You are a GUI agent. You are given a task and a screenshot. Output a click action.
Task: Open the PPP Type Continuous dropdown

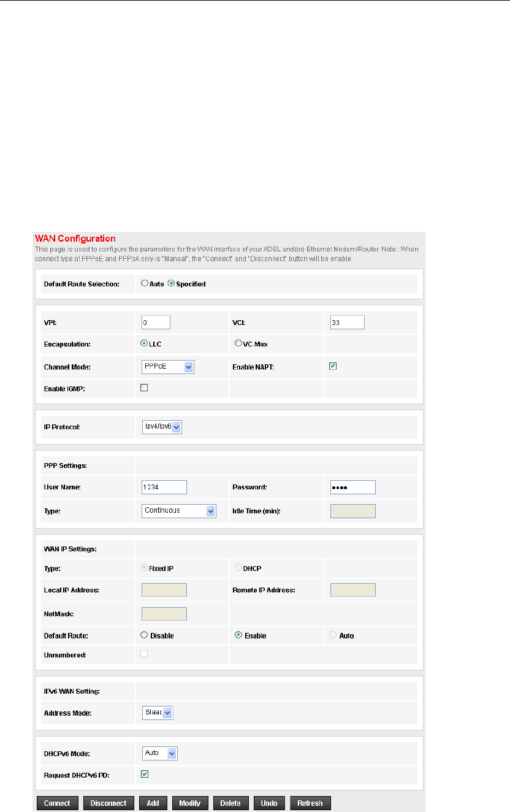click(x=179, y=511)
